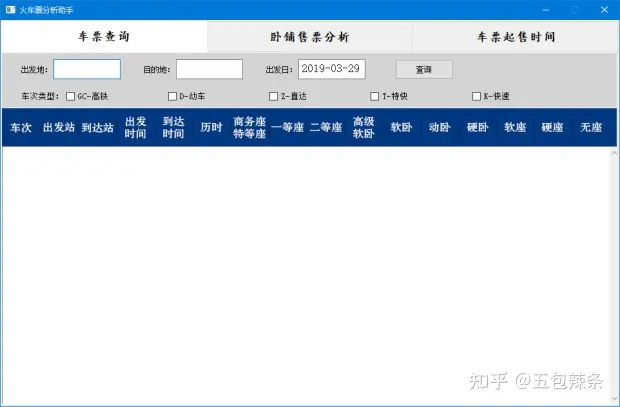The height and width of the screenshot is (407, 620).
Task: Click the 二等座 column header
Action: coord(325,127)
